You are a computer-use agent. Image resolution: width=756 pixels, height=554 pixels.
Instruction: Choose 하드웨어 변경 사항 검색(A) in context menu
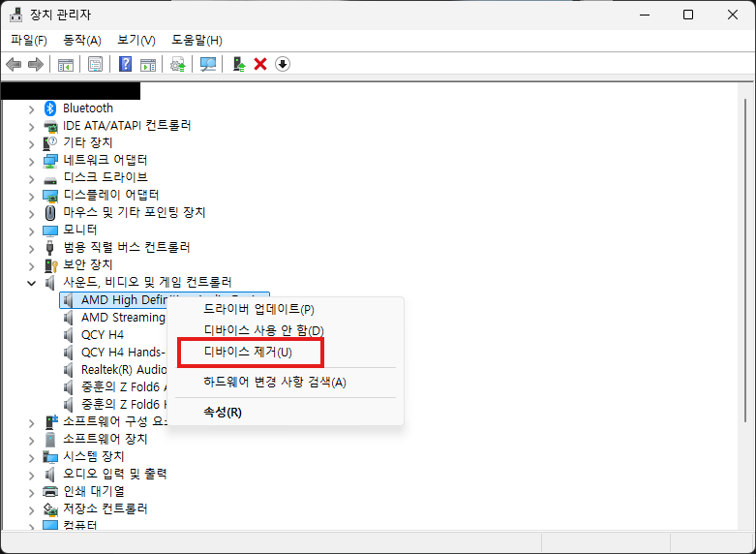tap(285, 383)
